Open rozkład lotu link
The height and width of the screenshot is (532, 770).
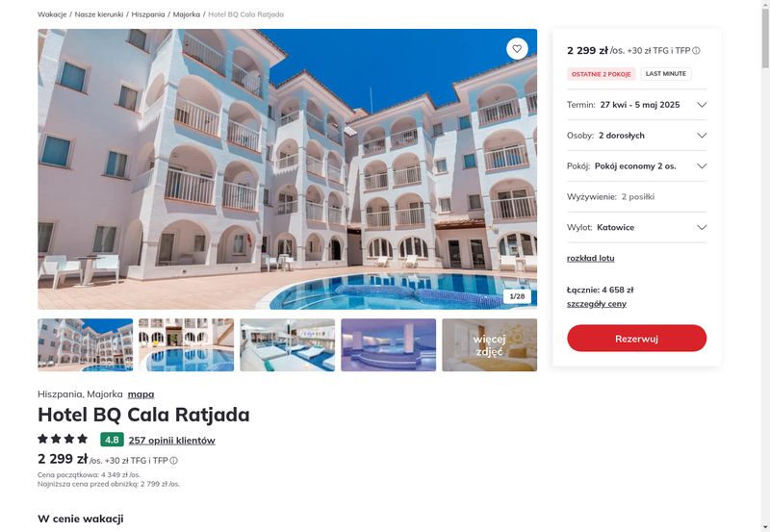[590, 258]
